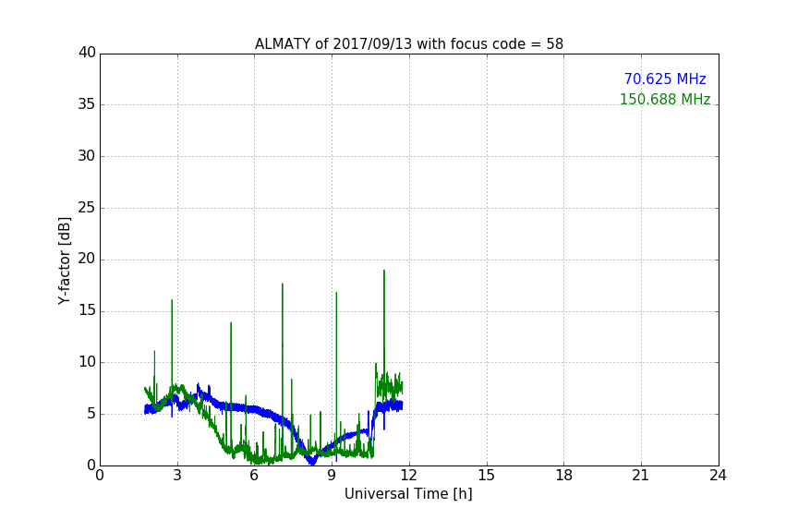Click the plot title 'ALMATY of 2017/09/13 with focus code = 58'

(x=408, y=43)
